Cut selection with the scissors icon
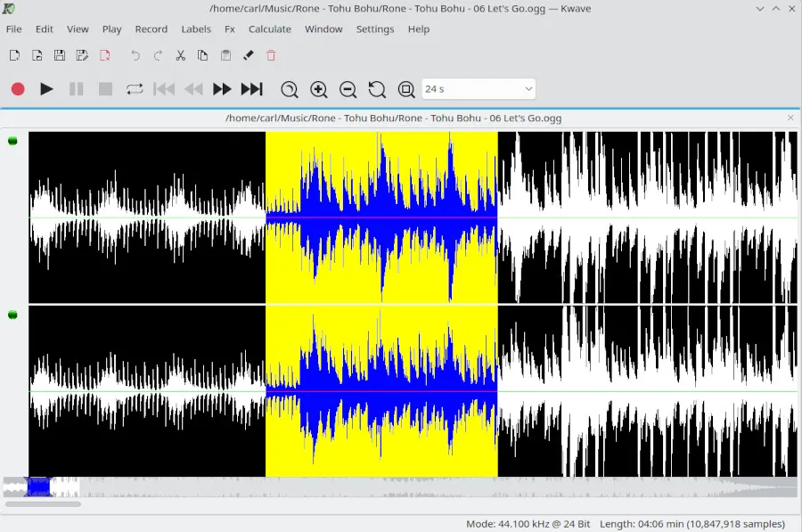 181,55
